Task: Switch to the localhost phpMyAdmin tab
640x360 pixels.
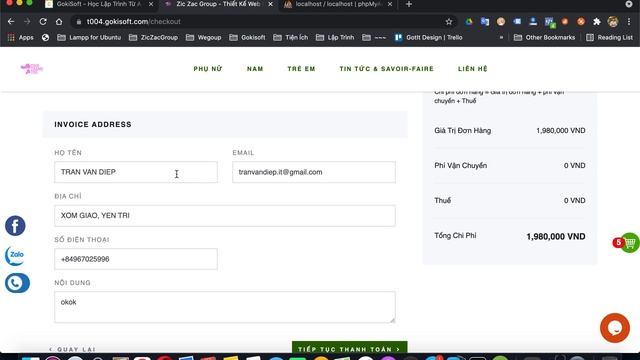Action: click(338, 4)
